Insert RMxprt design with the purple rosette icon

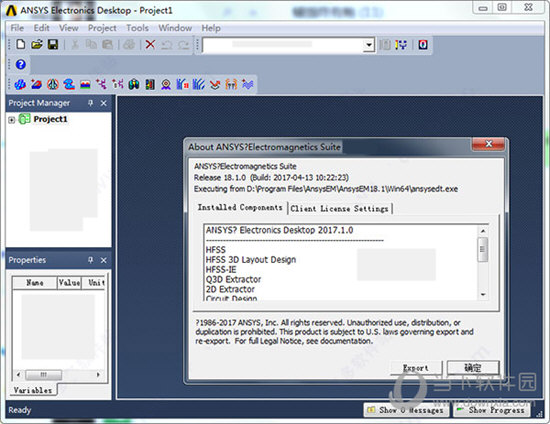pos(166,85)
